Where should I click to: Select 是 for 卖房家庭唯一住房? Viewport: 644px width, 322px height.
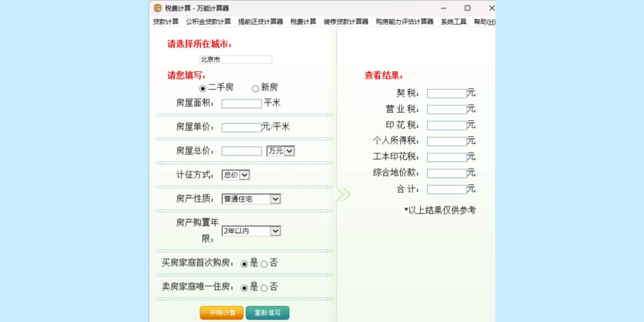245,288
